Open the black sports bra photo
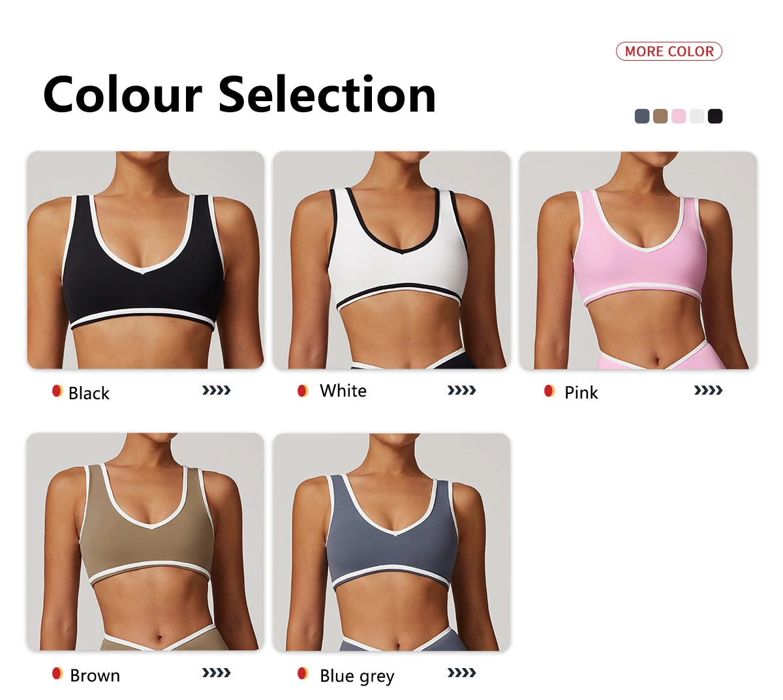 click(x=146, y=260)
